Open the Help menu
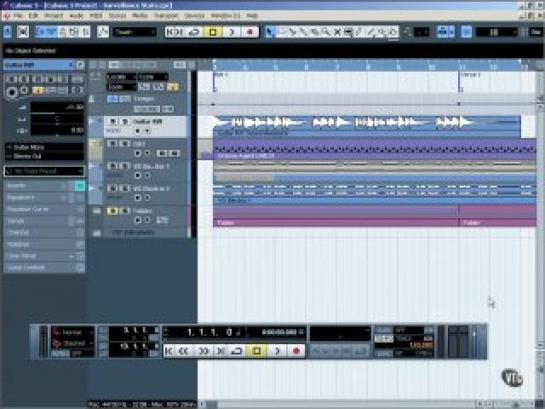 [x=252, y=16]
